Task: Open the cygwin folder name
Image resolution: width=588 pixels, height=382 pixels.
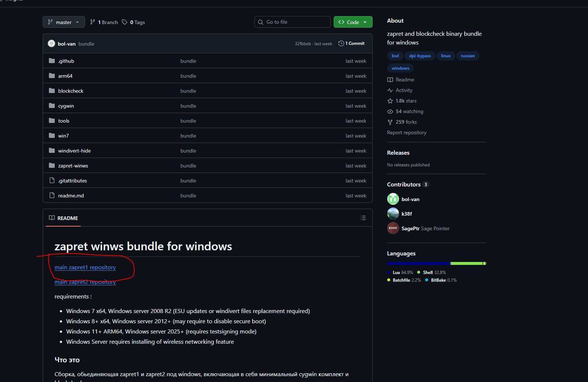Action: coord(66,106)
